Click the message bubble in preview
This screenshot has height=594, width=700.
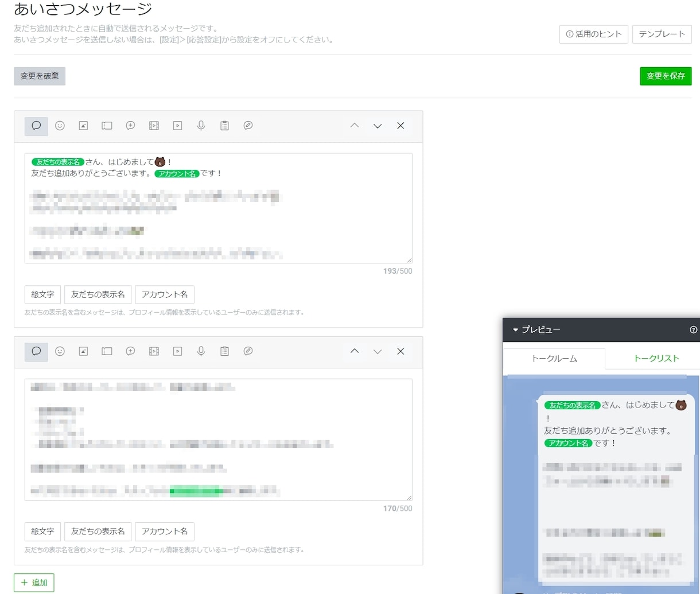point(616,488)
